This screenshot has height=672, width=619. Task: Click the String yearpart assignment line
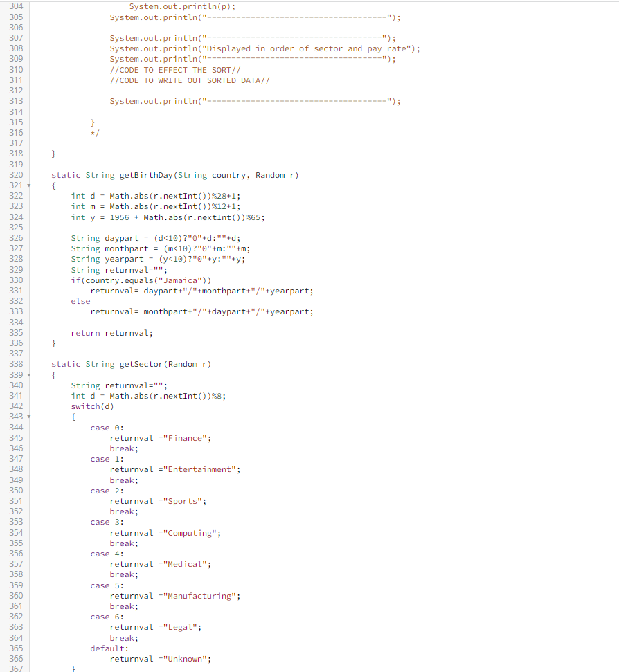(x=158, y=260)
